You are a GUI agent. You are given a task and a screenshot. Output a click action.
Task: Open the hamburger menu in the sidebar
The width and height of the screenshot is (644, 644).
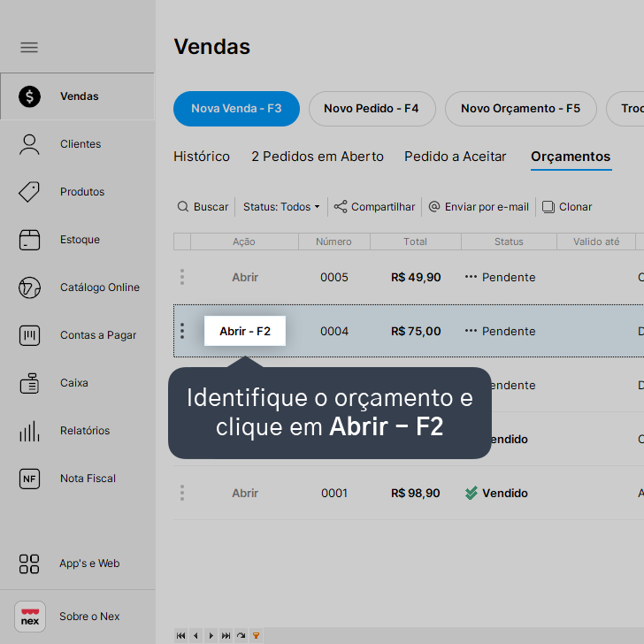tap(29, 48)
